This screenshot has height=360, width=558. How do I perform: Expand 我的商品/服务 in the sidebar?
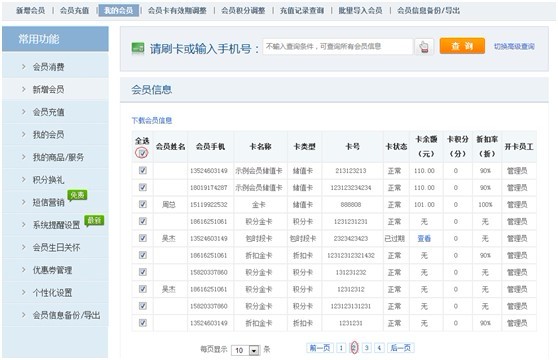58,157
